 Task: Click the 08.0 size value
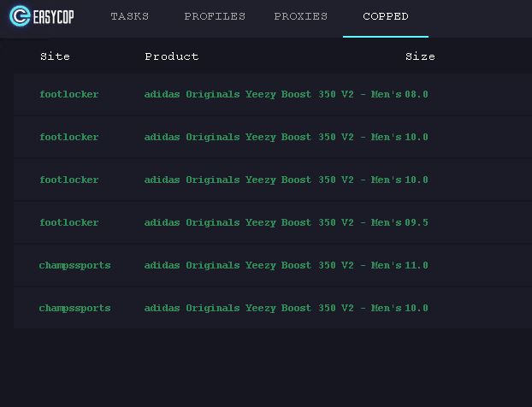pyautogui.click(x=417, y=94)
